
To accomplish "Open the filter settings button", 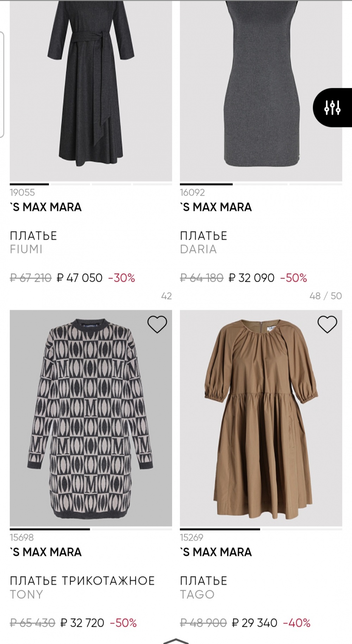I will point(332,108).
